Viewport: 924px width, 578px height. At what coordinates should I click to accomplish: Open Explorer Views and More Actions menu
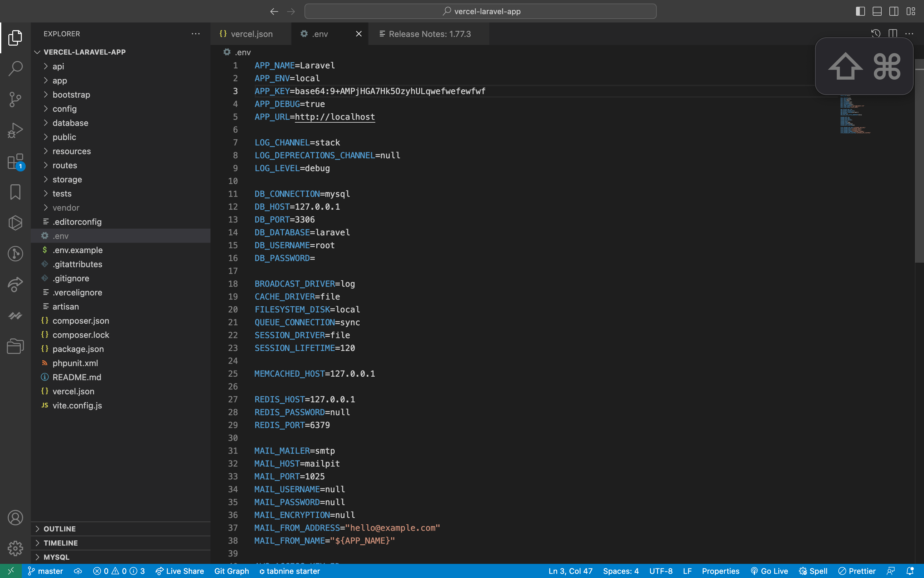coord(195,34)
